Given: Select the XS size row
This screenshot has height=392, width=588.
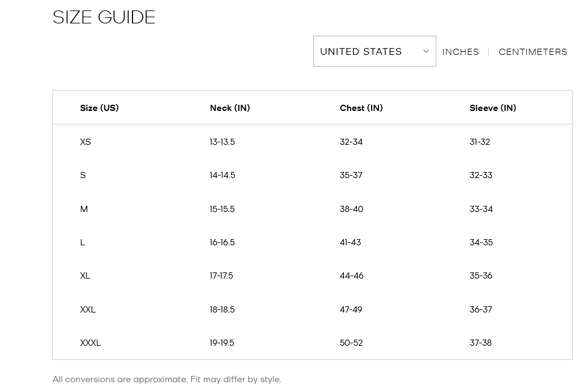Looking at the screenshot, I should [x=312, y=142].
